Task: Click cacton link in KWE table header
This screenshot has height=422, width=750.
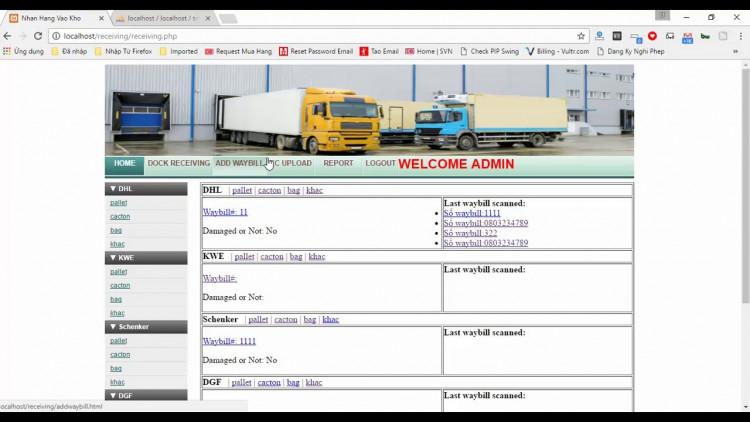Action: 272,256
